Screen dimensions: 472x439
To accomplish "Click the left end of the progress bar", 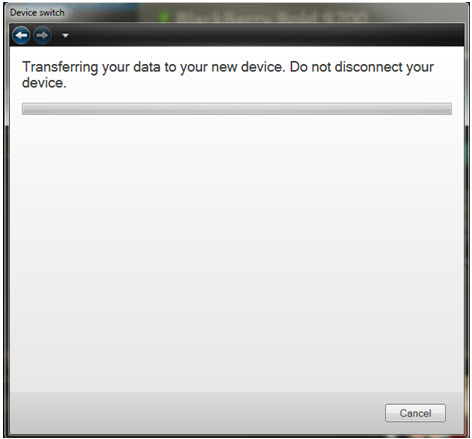I will (28, 109).
